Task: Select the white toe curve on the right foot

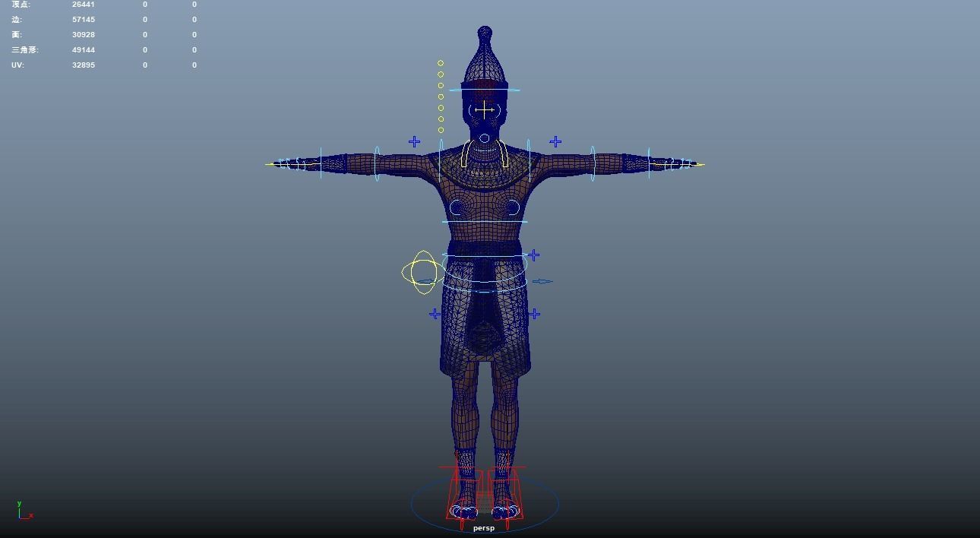Action: [507, 513]
